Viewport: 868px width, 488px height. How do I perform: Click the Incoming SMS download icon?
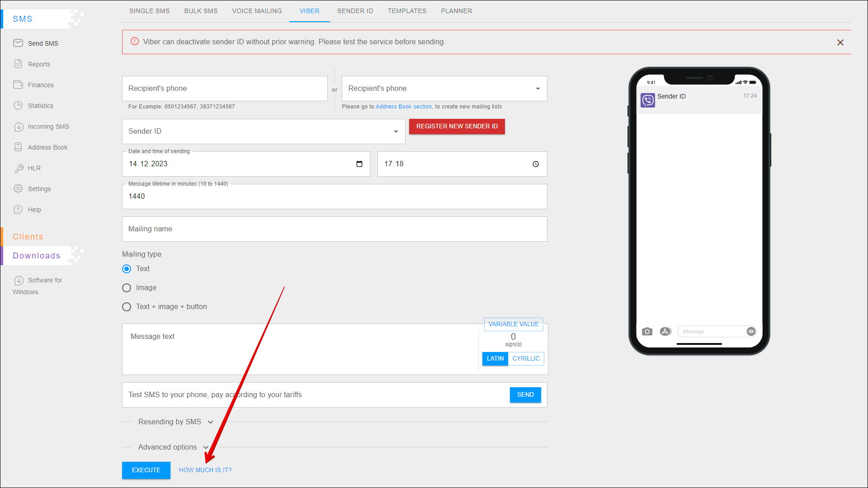point(19,127)
